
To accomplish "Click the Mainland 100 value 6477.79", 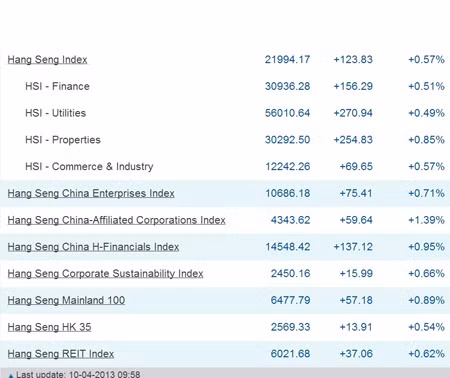I will [290, 300].
